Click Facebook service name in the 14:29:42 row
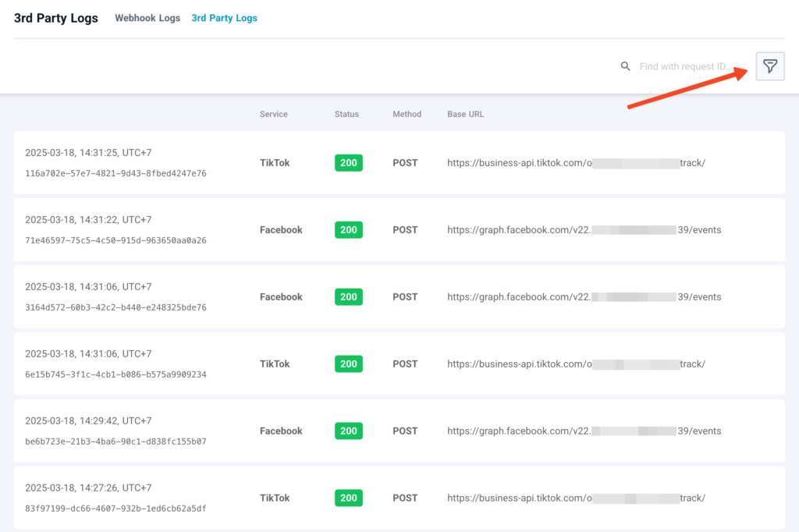Viewport: 799px width, 532px height. [281, 431]
